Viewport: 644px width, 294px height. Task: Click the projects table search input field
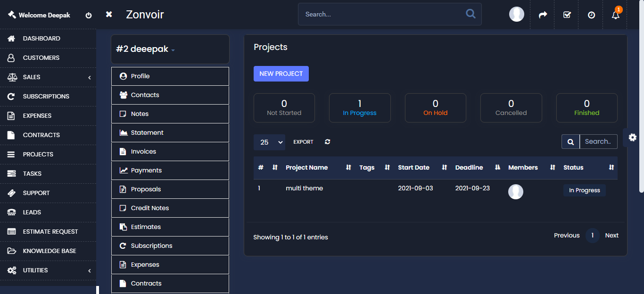coord(598,142)
